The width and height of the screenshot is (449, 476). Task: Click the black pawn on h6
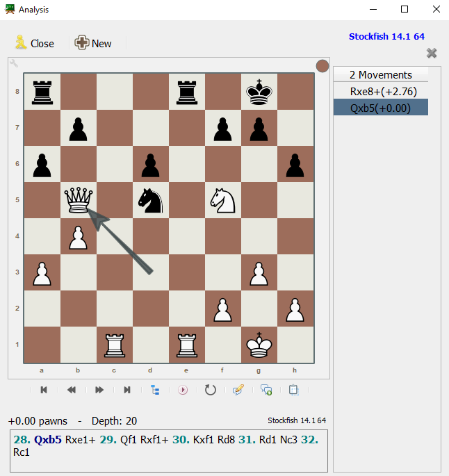[295, 165]
